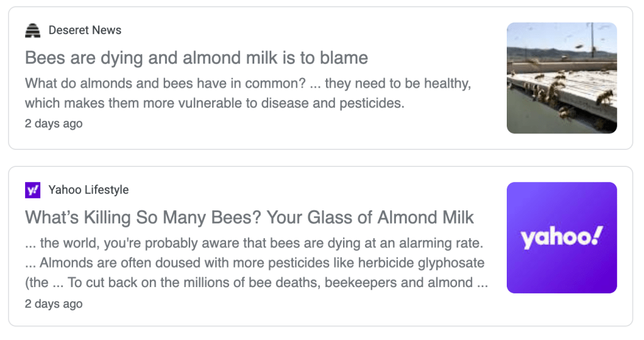Click the white yahoo! wordmark in purple tile
Viewport: 644px width, 340px height.
tap(562, 237)
